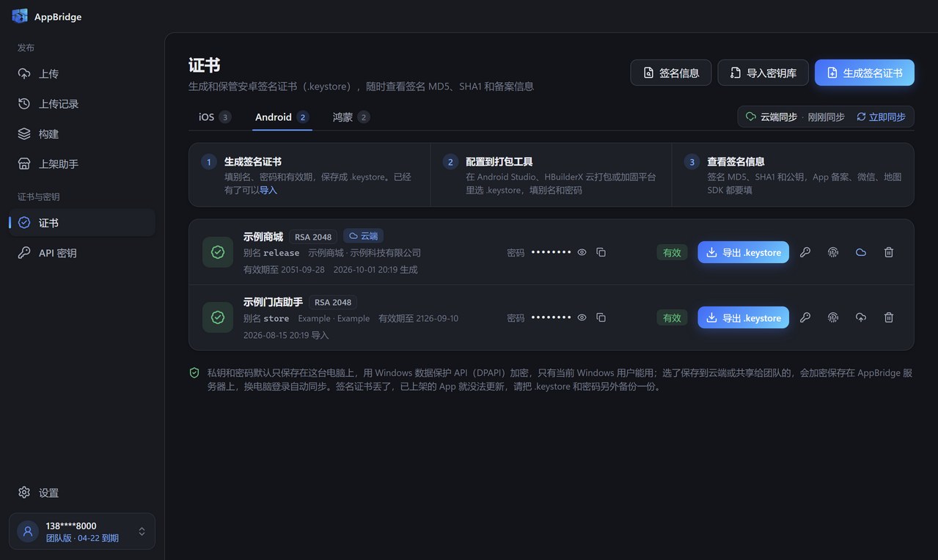Click the user avatar icon
The width and height of the screenshot is (938, 560).
click(x=28, y=531)
